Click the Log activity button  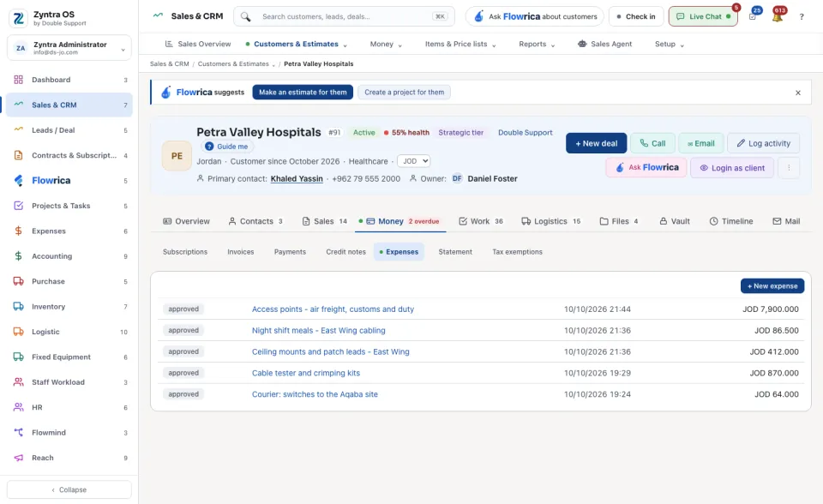763,143
